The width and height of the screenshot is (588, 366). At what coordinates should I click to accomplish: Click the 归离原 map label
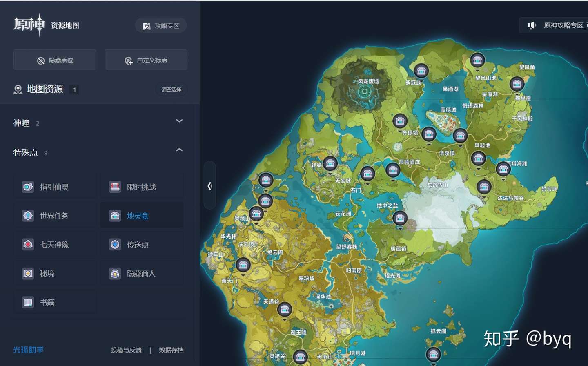click(354, 270)
